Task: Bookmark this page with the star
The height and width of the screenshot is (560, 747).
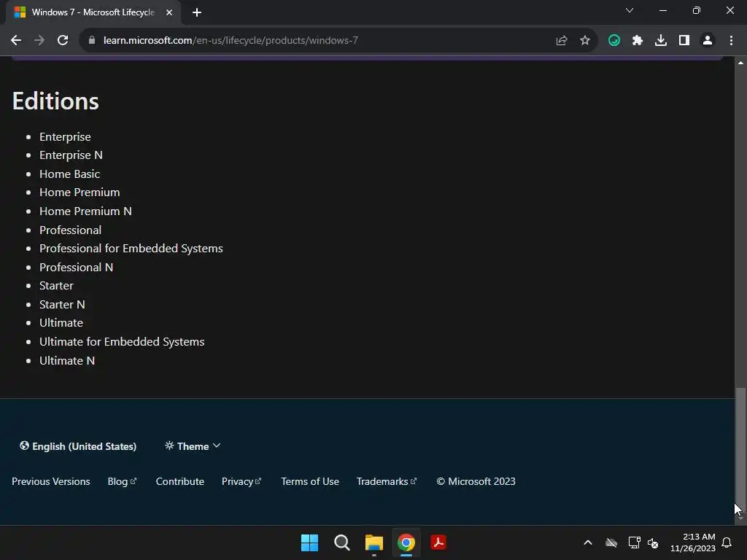Action: 585,41
